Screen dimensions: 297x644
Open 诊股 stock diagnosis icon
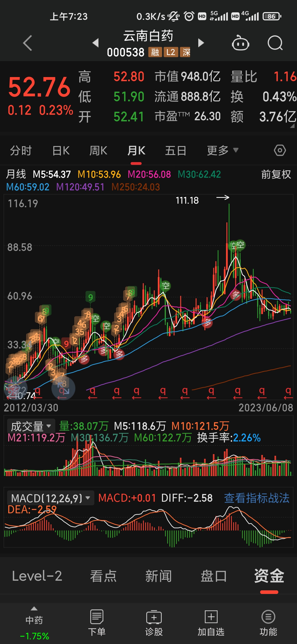(154, 623)
